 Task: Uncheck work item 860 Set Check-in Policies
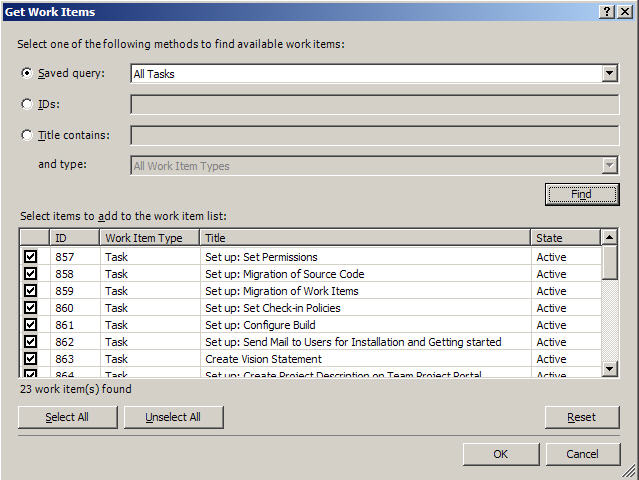[x=31, y=308]
